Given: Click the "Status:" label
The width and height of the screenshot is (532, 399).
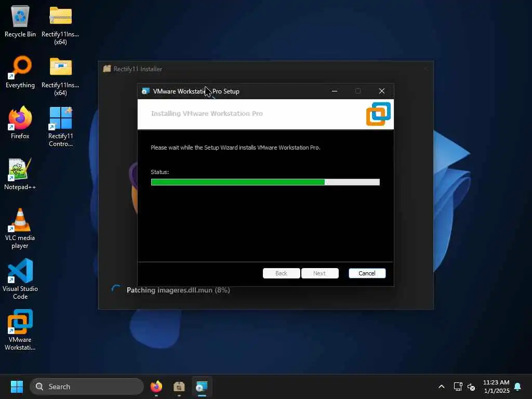Looking at the screenshot, I should pos(160,172).
